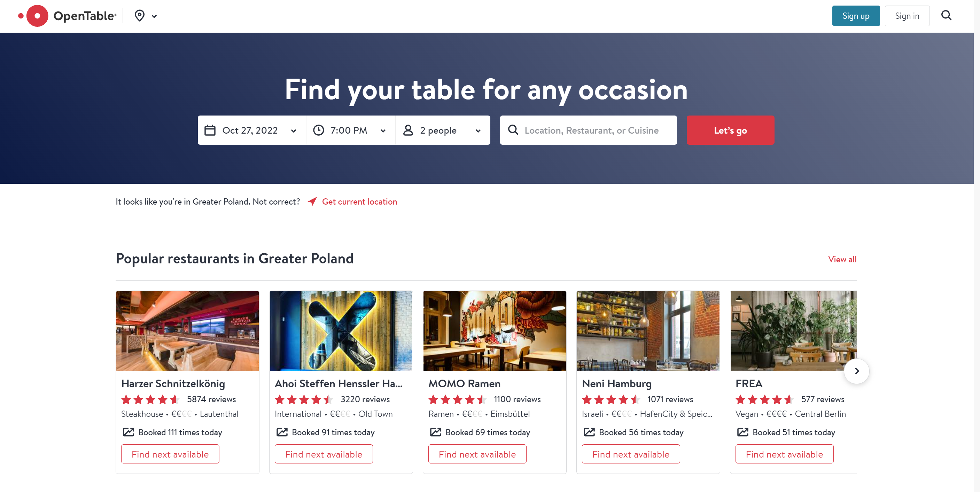Click the clock icon in the time field
The image size is (980, 492).
[319, 130]
